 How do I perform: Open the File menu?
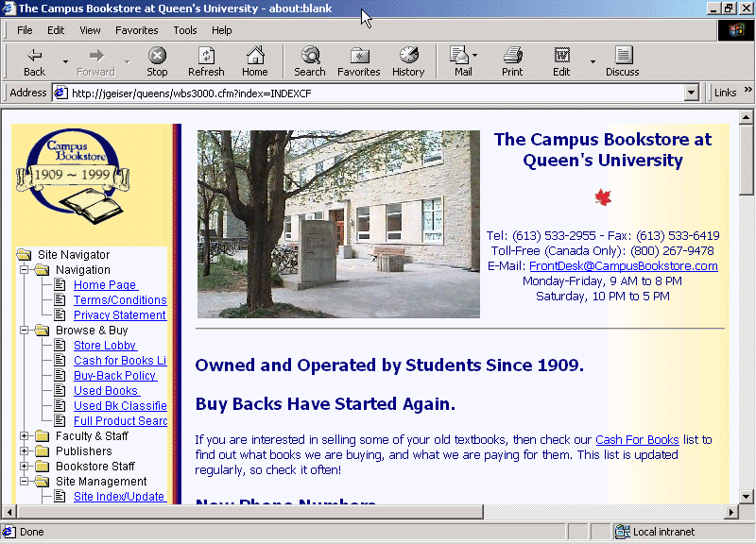(x=25, y=30)
